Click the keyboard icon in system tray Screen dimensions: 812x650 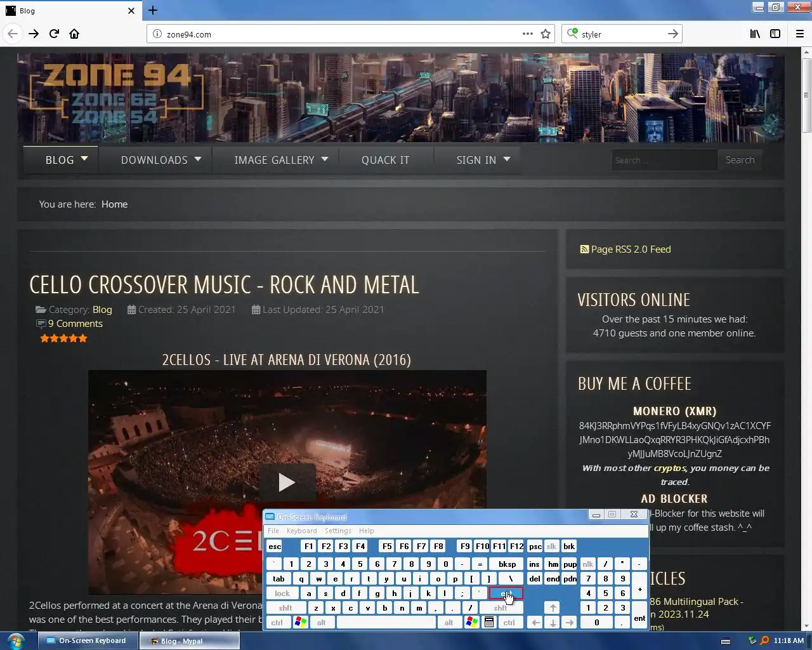point(726,641)
